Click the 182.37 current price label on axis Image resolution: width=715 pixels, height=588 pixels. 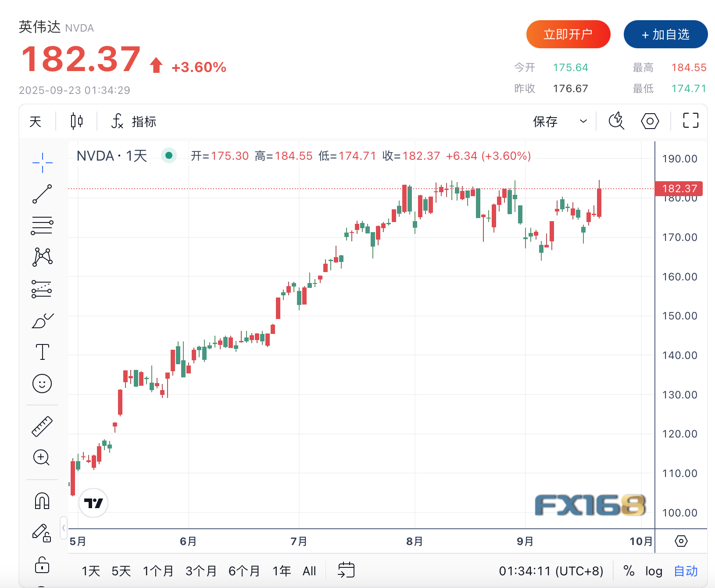[x=679, y=189]
